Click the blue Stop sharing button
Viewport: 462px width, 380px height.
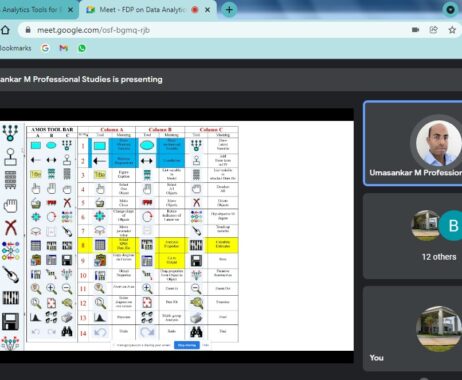187,345
